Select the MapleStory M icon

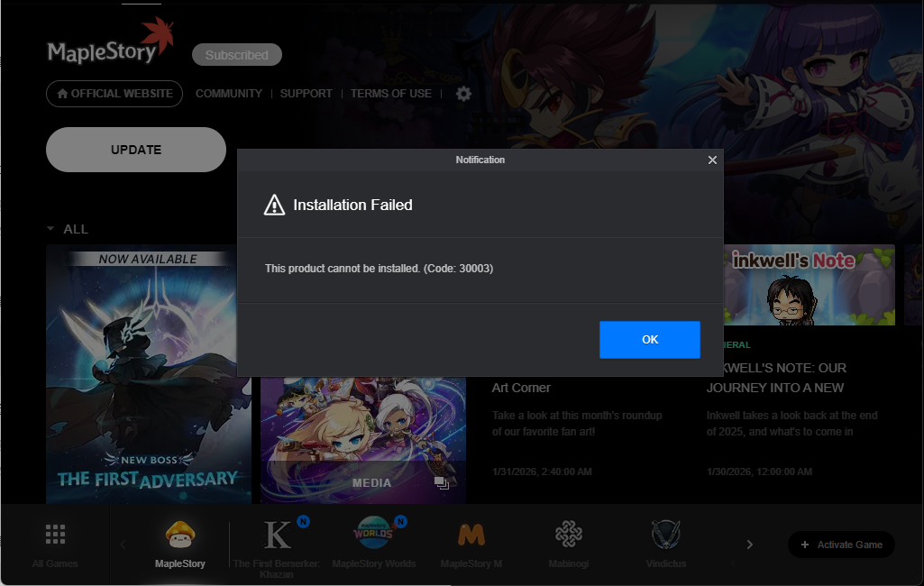[471, 536]
